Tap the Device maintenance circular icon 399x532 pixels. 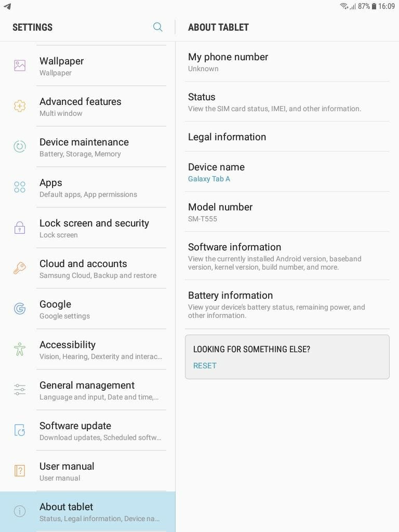20,146
